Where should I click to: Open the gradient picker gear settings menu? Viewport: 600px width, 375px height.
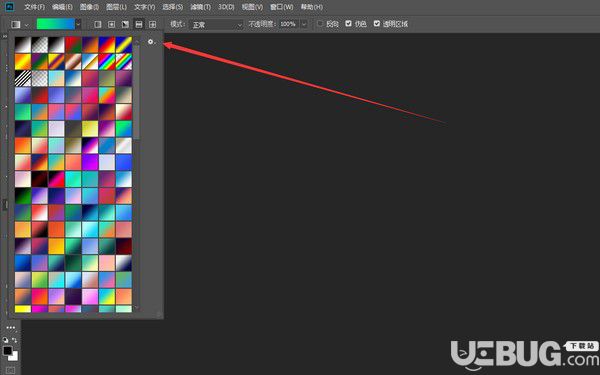pyautogui.click(x=152, y=42)
